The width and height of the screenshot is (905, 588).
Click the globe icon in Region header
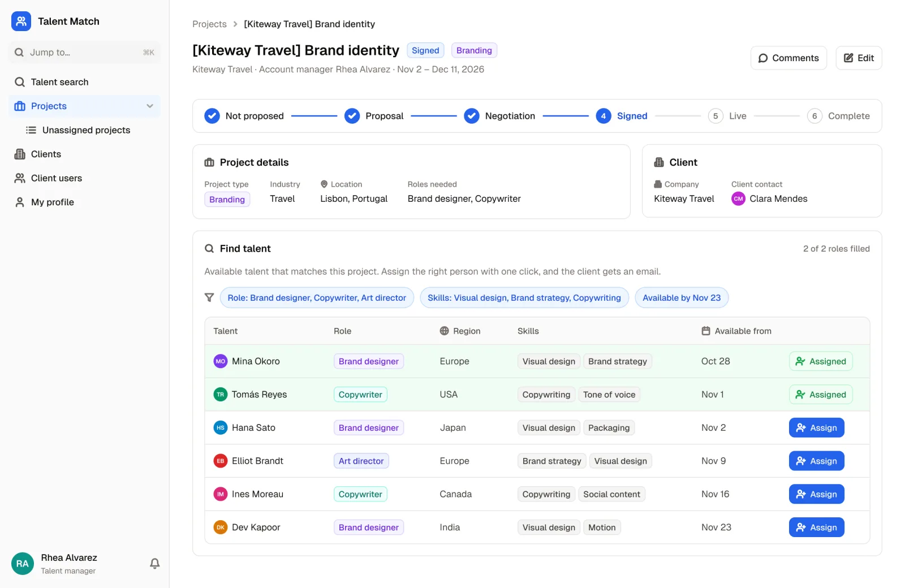point(445,331)
